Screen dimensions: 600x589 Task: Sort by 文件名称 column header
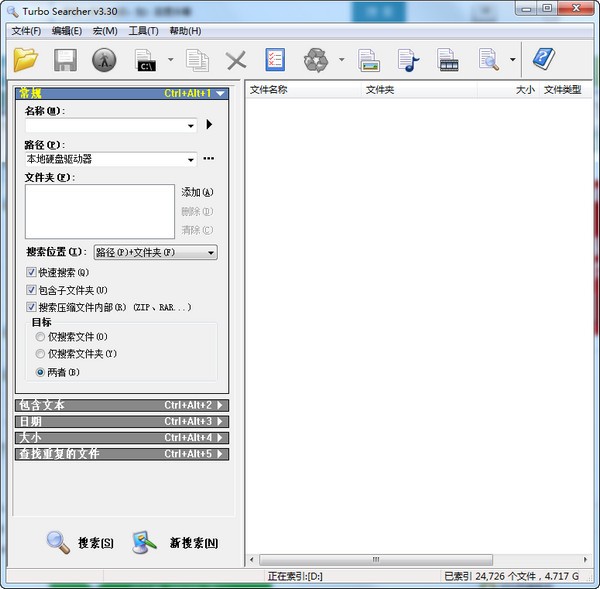coord(303,90)
